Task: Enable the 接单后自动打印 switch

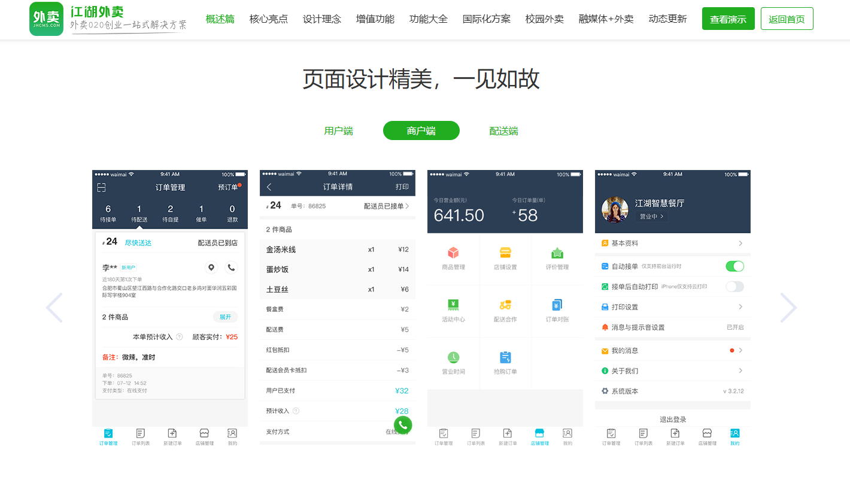Action: click(x=734, y=287)
